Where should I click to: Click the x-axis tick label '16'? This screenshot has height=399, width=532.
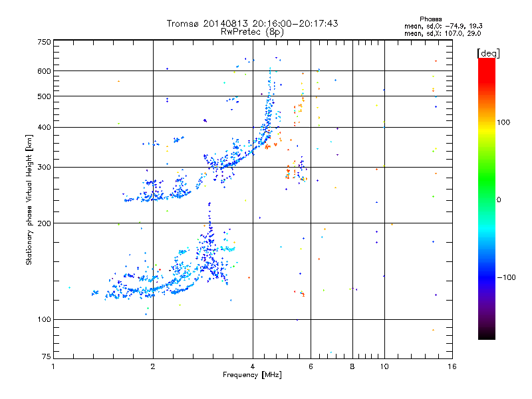click(x=452, y=366)
